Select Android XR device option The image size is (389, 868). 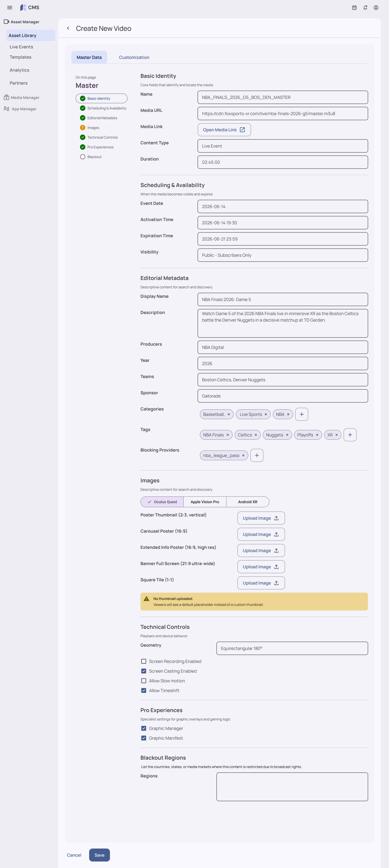coord(247,502)
